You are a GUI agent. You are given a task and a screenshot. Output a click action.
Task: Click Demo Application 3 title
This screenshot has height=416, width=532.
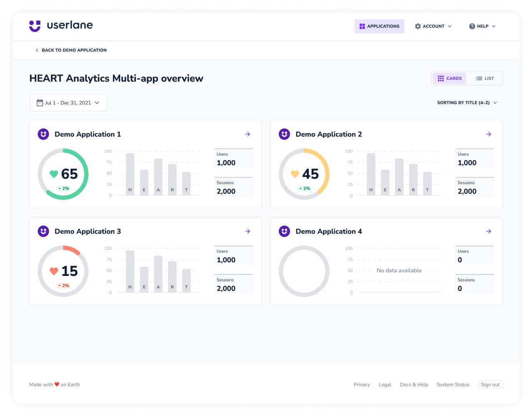click(x=88, y=231)
